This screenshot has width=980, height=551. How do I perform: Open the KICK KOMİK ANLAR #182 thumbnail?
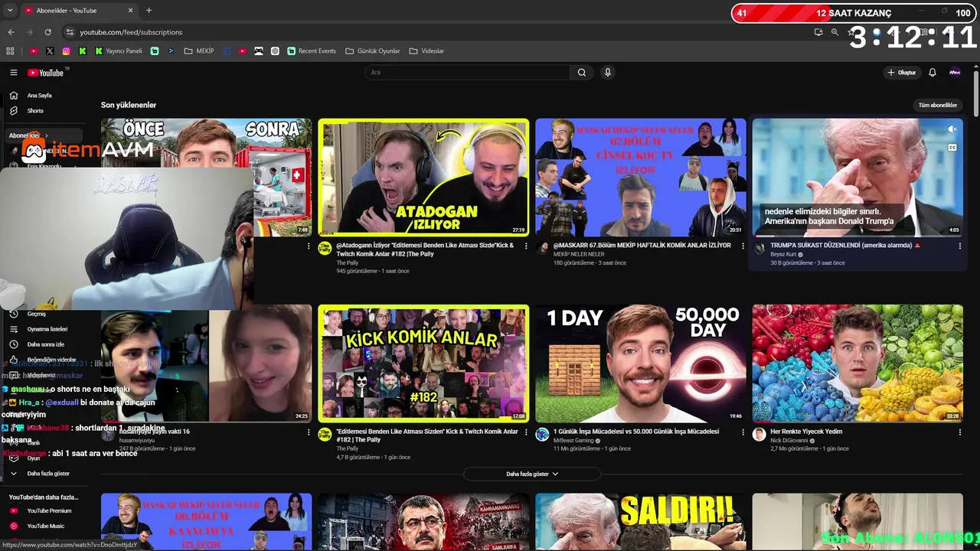[x=423, y=364]
